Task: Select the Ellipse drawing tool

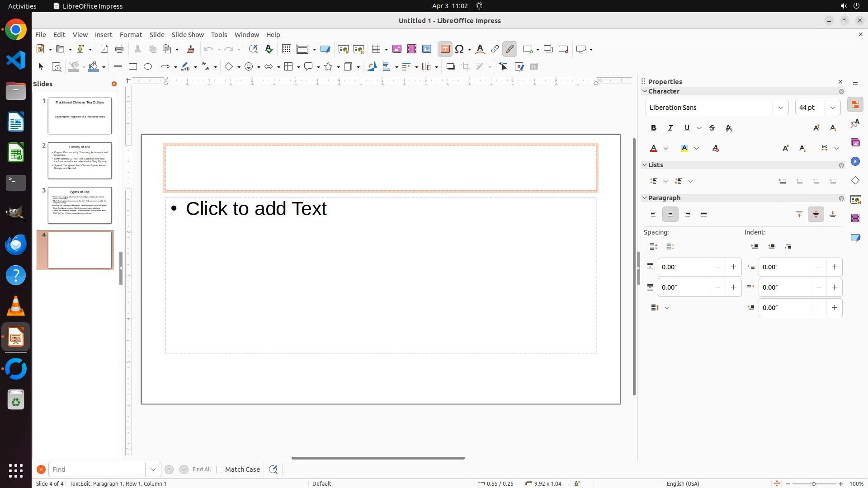Action: (148, 67)
